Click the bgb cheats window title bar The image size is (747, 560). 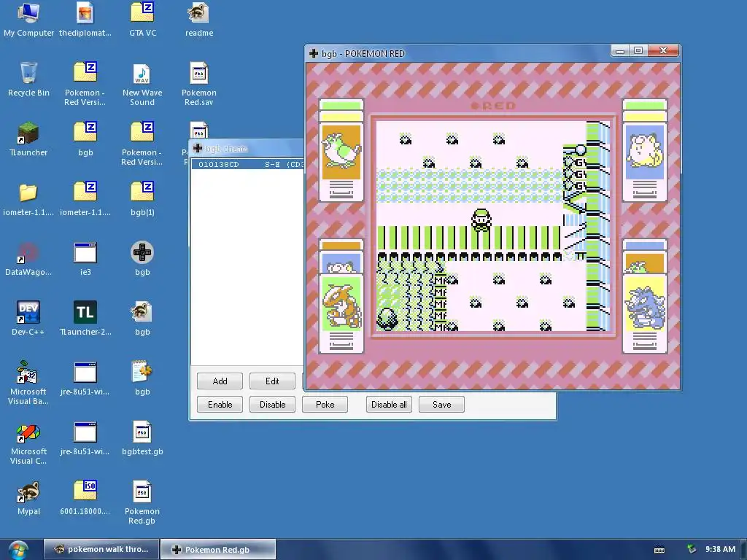[248, 149]
